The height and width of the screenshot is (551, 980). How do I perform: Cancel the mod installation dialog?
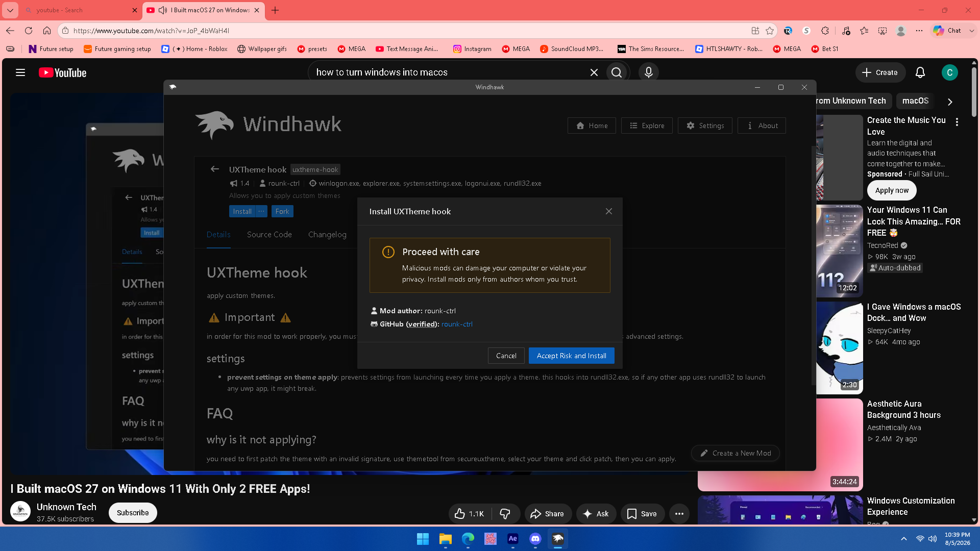click(506, 356)
